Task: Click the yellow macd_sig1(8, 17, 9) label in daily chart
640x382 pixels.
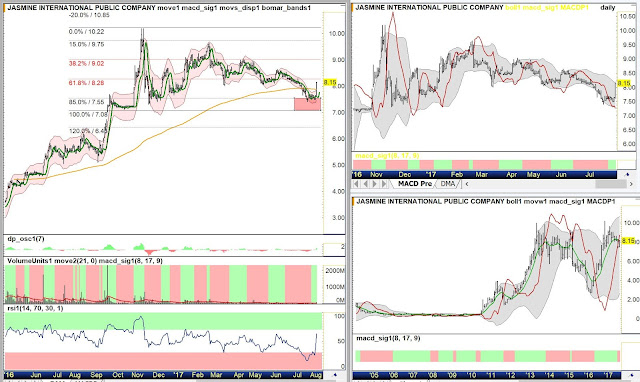Action: click(387, 155)
